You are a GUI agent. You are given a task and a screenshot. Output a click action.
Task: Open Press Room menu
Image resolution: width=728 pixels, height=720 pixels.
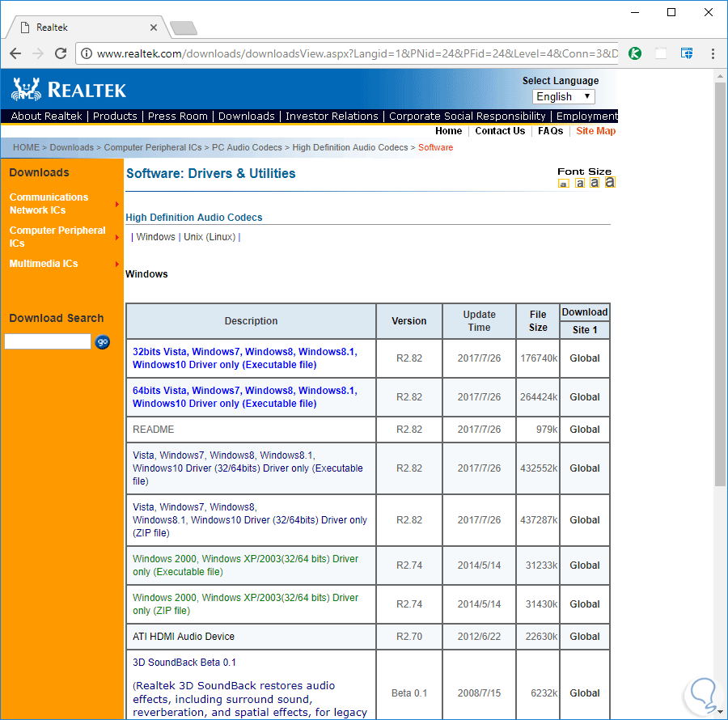tap(178, 116)
